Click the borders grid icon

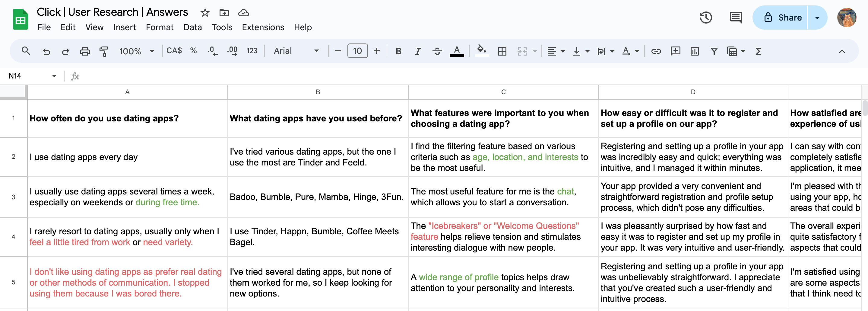[x=502, y=51]
